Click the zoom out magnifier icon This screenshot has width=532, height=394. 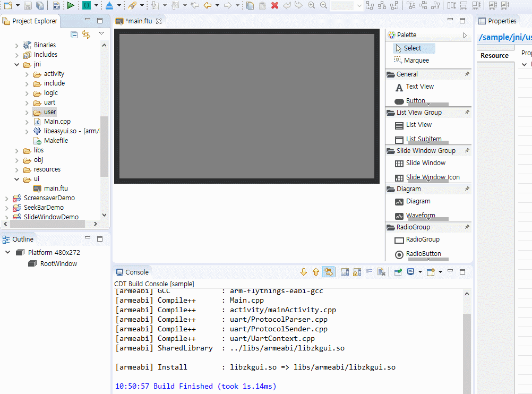pos(324,5)
